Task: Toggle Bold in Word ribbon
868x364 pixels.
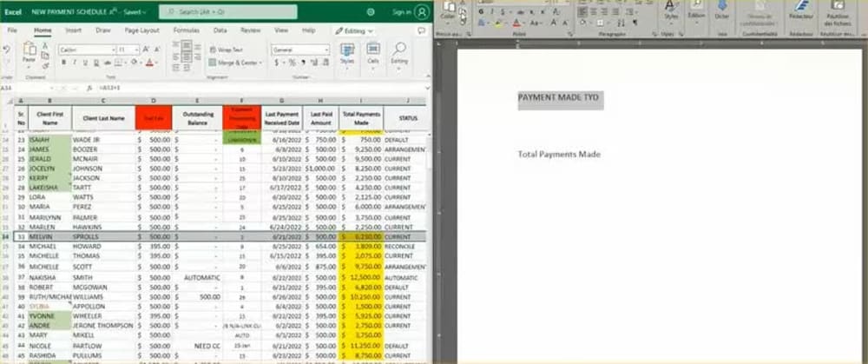Action: (481, 12)
